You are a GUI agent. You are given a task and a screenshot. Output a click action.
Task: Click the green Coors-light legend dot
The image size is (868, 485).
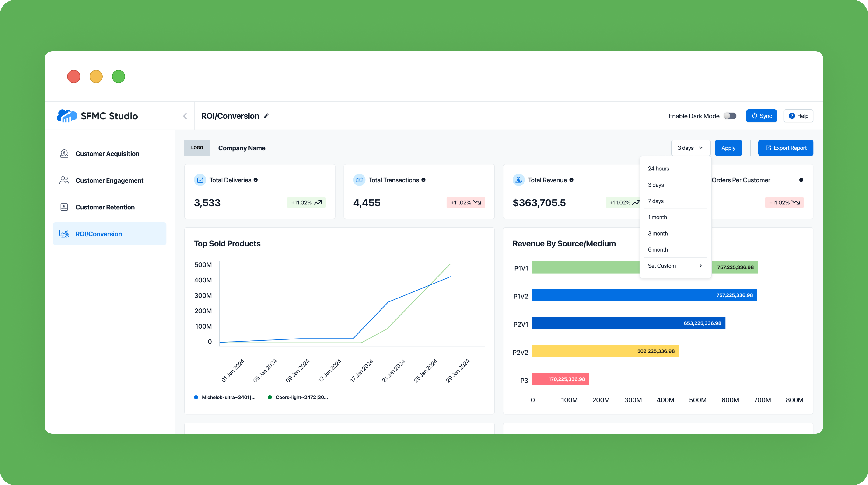[270, 397]
